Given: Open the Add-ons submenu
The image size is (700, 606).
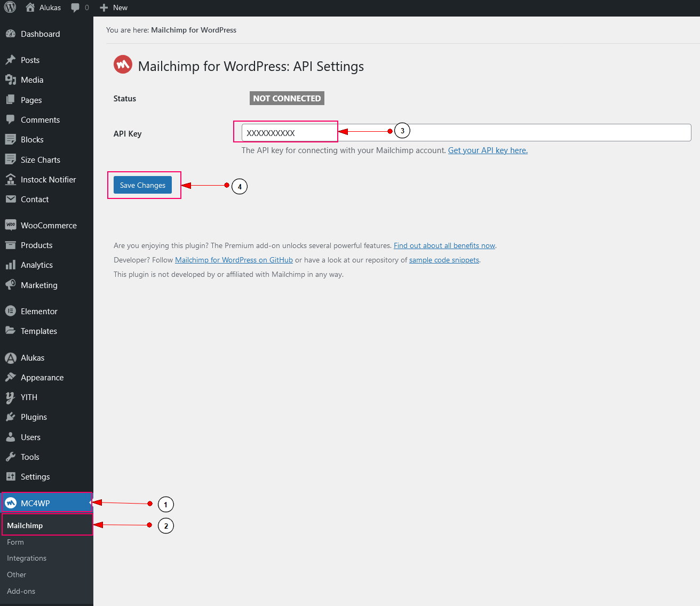Looking at the screenshot, I should point(21,591).
